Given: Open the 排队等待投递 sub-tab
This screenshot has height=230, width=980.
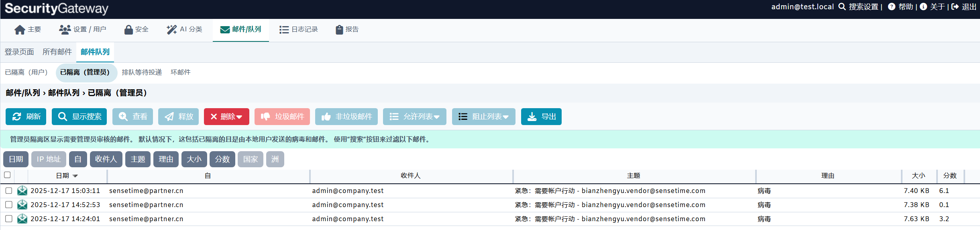Looking at the screenshot, I should [x=142, y=72].
